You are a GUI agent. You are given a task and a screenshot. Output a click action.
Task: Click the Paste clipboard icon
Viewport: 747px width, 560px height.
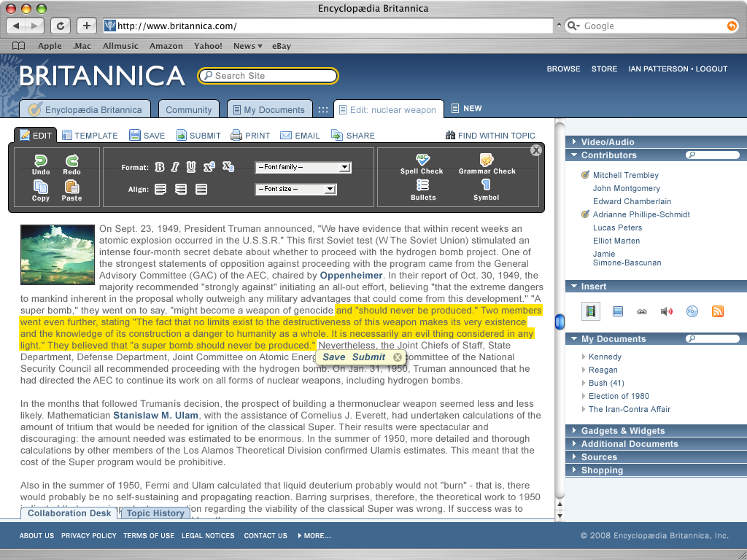coord(71,187)
